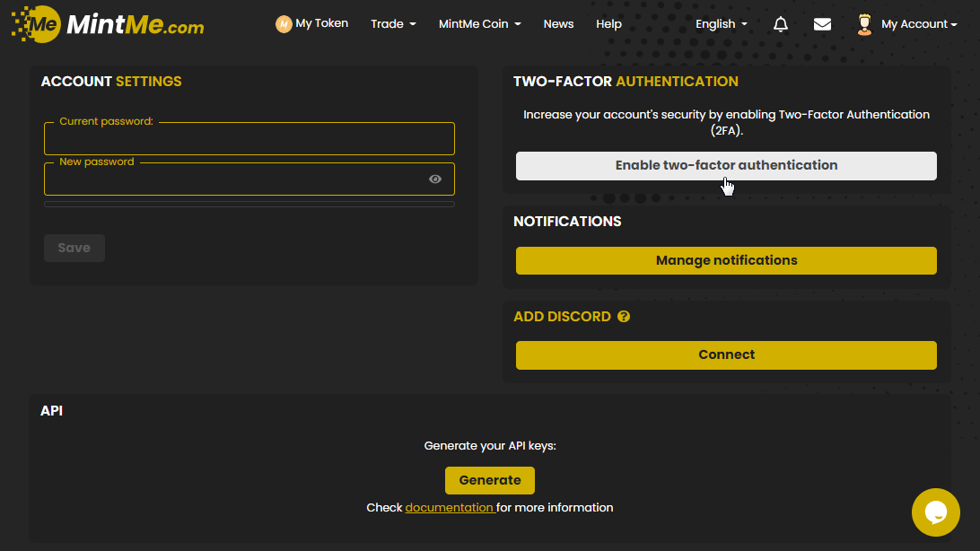The image size is (980, 551).
Task: Open the English language selector
Action: pos(721,24)
